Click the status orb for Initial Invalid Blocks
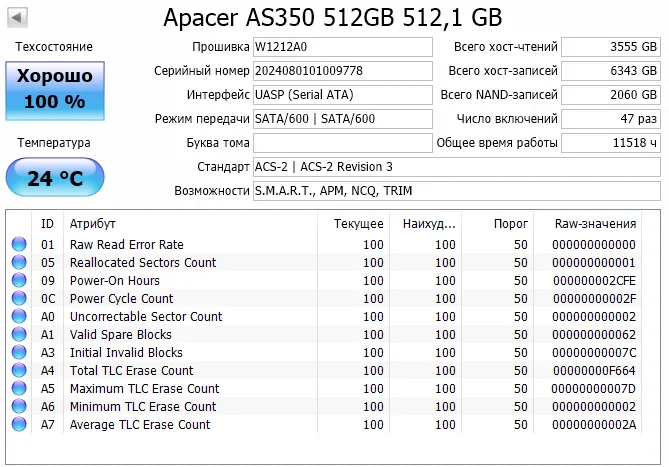The image size is (669, 467). coord(19,352)
